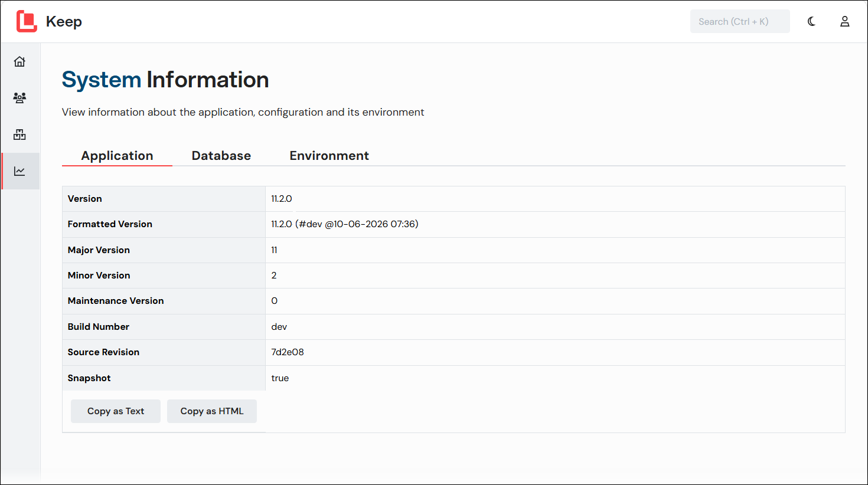Image resolution: width=868 pixels, height=485 pixels.
Task: Click the Minor Version row label
Action: pos(99,276)
